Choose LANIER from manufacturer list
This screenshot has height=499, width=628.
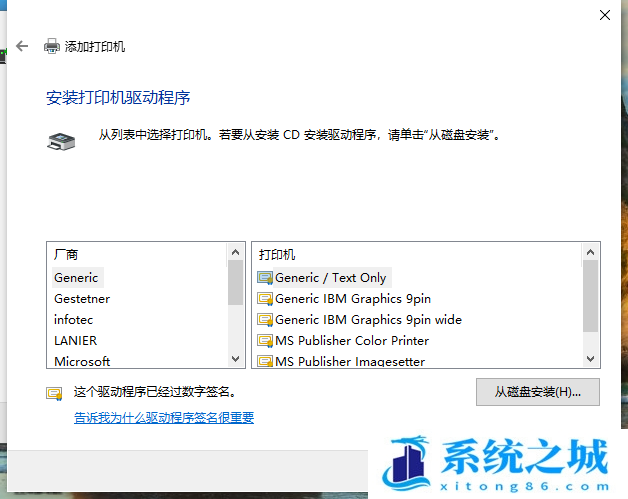point(76,341)
